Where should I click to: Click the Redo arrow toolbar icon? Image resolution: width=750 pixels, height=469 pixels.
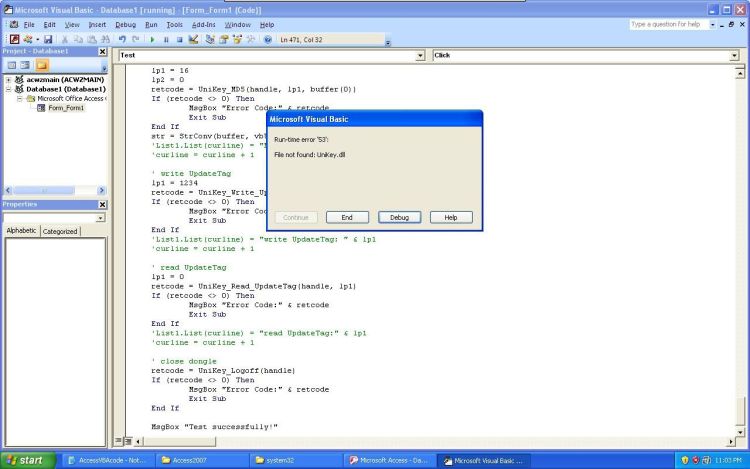136,39
